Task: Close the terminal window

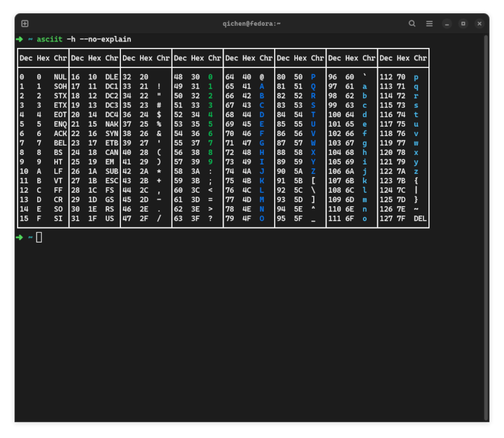Action: coord(479,23)
